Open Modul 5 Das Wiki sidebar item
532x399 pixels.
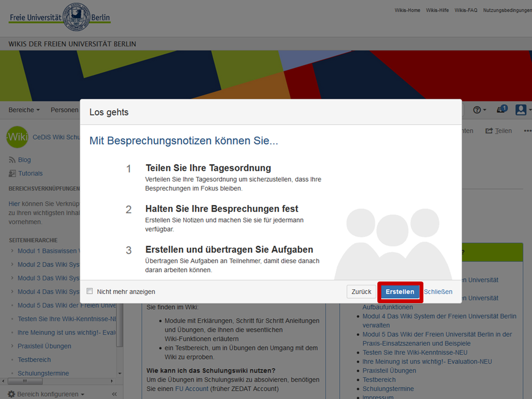tap(67, 305)
